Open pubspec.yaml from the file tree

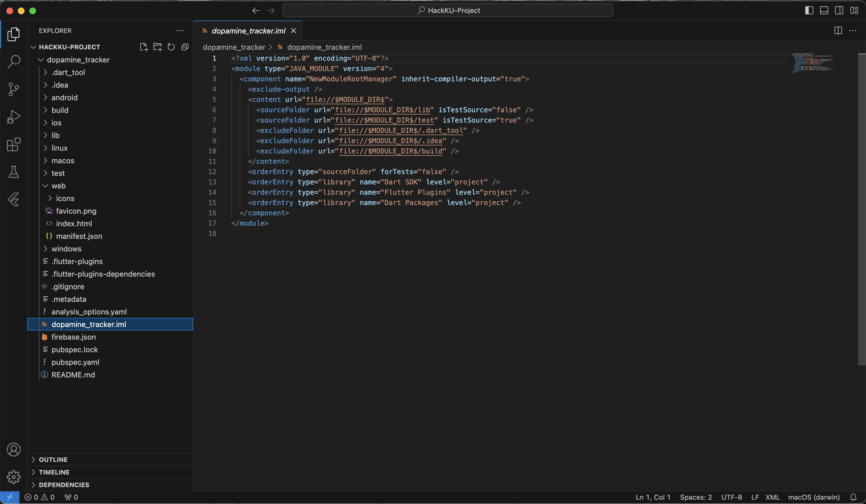75,362
